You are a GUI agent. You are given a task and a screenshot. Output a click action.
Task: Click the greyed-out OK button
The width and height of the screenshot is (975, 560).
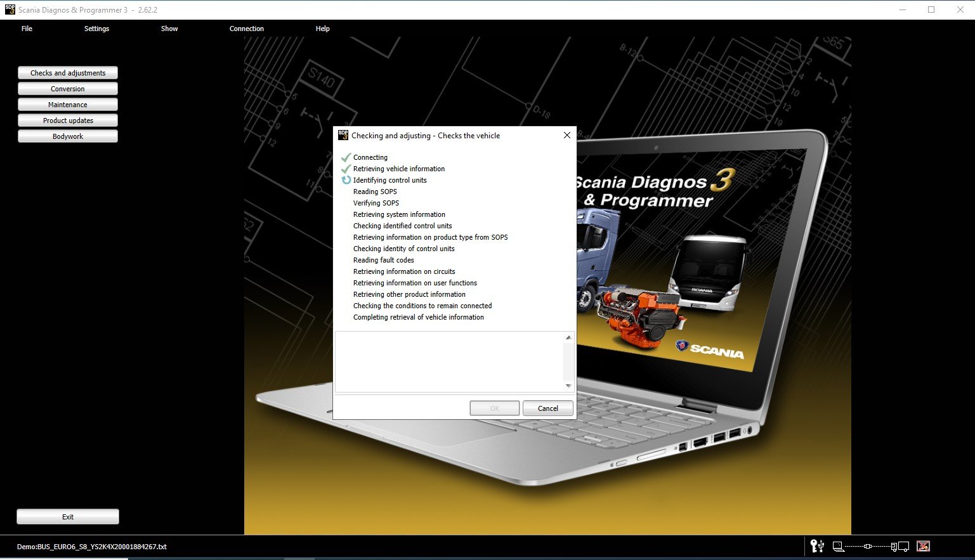coord(495,408)
